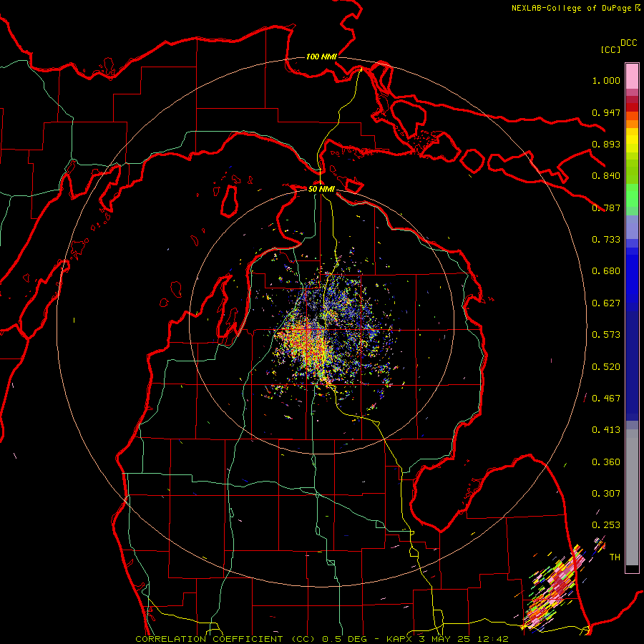This screenshot has width=644, height=644.
Task: Pick the bright green color bar segment
Action: [x=632, y=195]
